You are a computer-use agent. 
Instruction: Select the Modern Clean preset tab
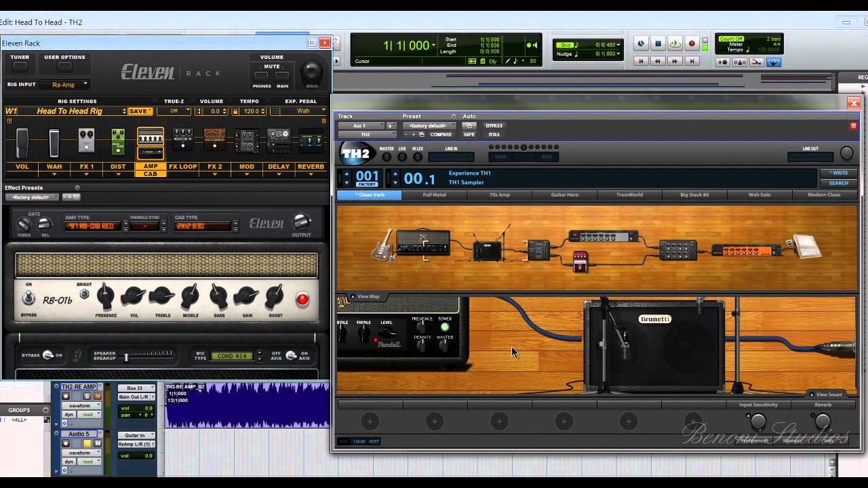click(824, 195)
